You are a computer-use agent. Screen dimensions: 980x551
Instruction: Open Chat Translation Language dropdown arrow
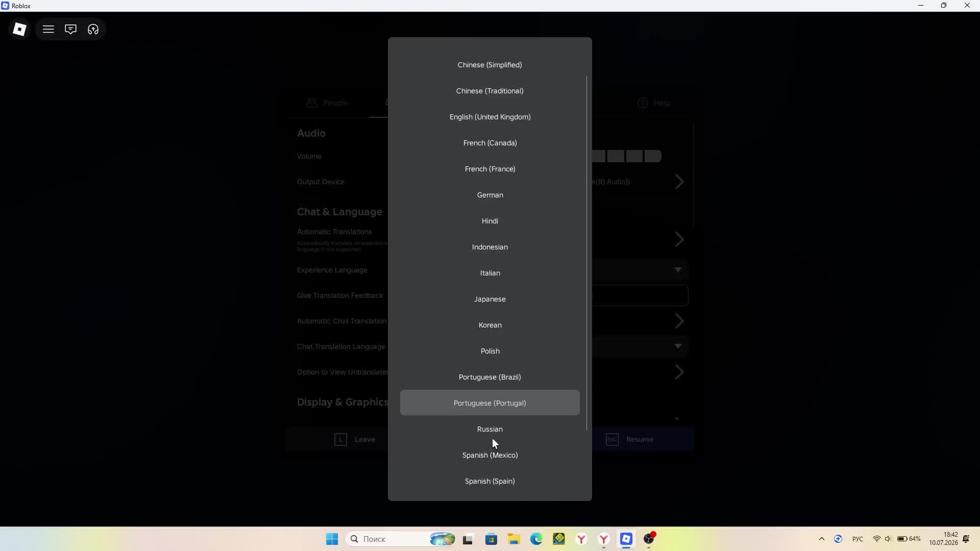point(678,346)
